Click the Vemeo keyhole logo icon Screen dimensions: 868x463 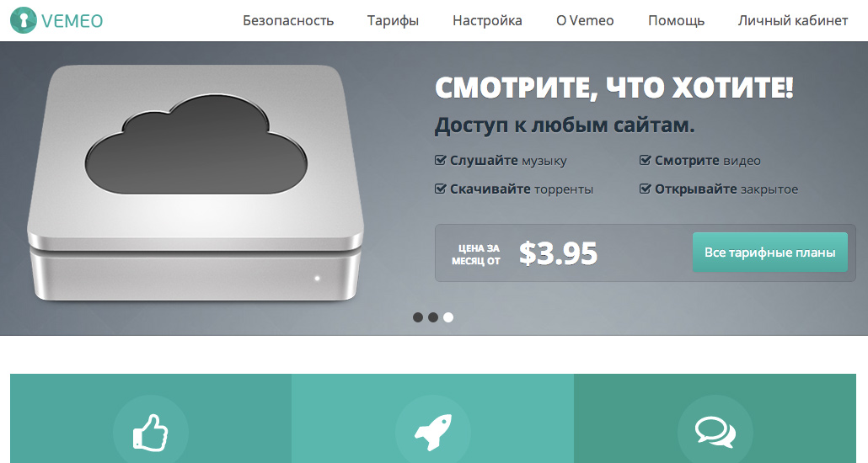pos(24,20)
